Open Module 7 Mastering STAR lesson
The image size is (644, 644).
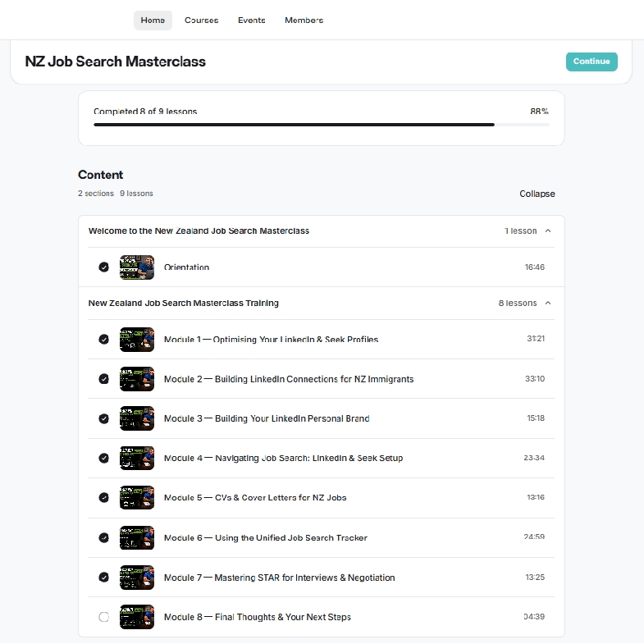pos(279,578)
